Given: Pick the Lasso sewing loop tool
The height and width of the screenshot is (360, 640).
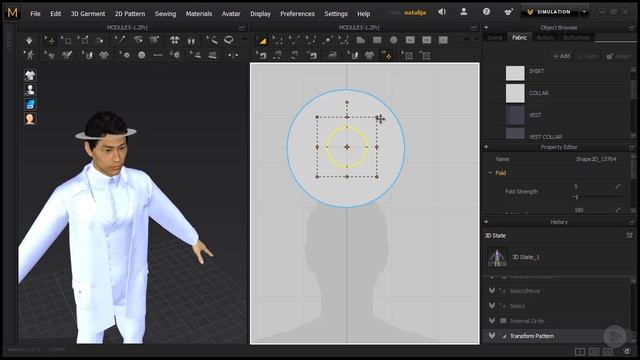Looking at the screenshot, I should point(229,40).
